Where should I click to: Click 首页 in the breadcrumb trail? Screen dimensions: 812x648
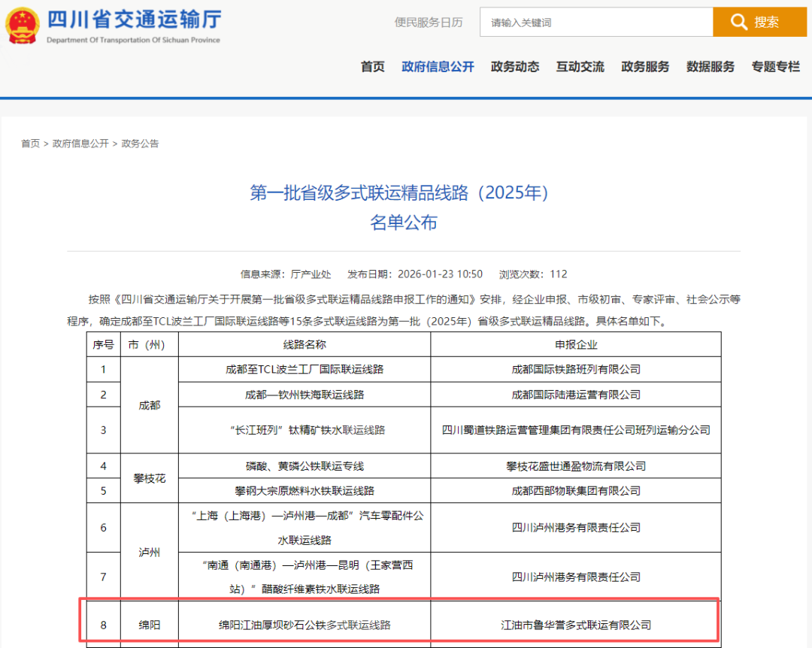tap(30, 144)
